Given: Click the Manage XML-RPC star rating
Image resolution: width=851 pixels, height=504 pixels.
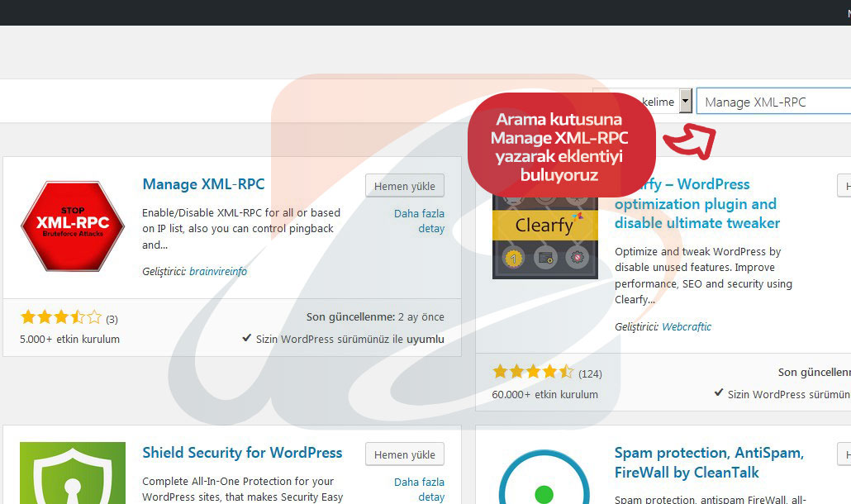Looking at the screenshot, I should coord(61,316).
